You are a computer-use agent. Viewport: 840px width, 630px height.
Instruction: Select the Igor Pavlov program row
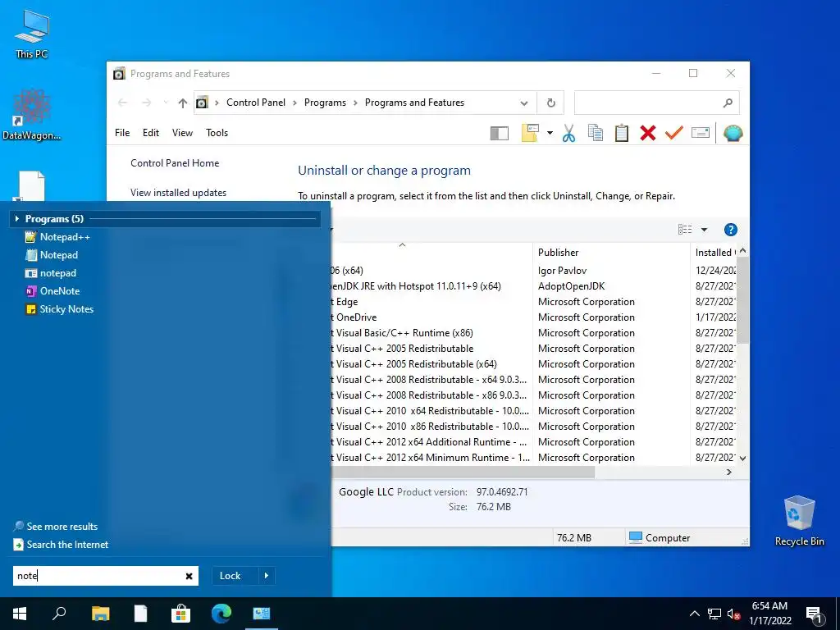(533, 271)
